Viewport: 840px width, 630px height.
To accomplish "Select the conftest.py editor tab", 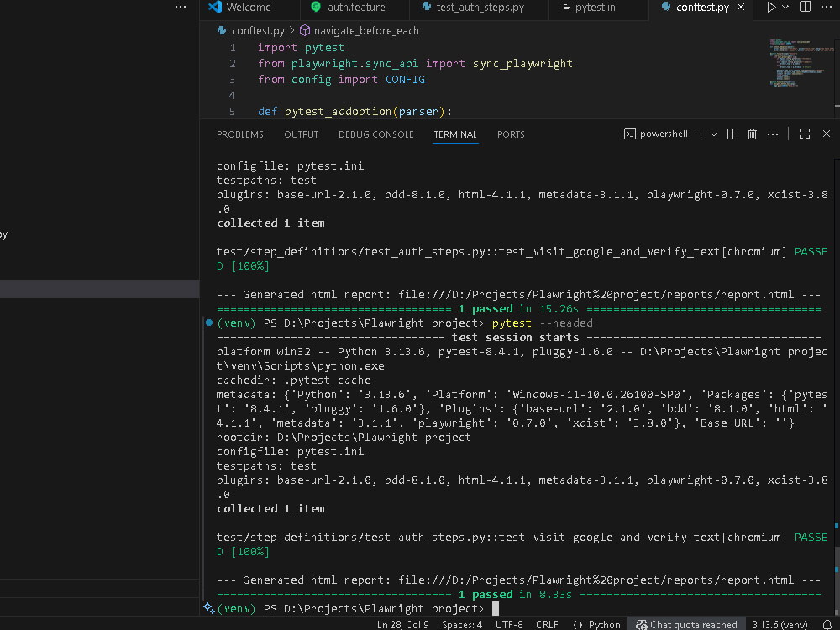I will coord(701,8).
